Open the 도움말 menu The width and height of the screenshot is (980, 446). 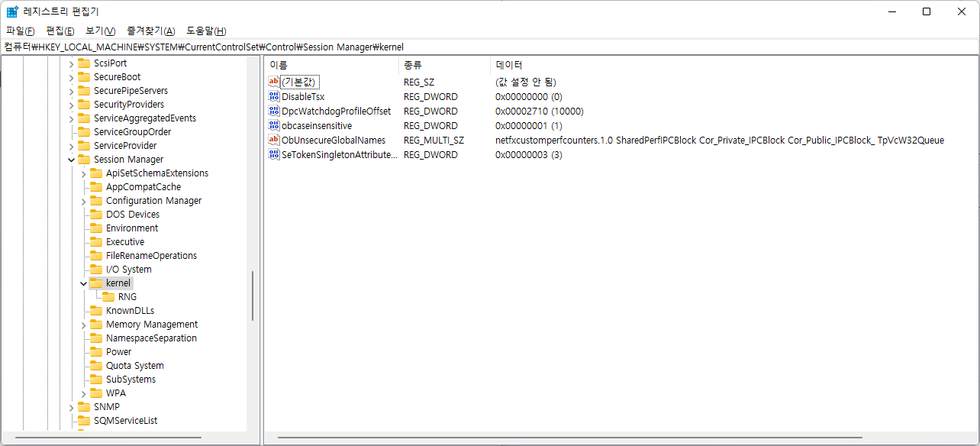click(x=206, y=31)
